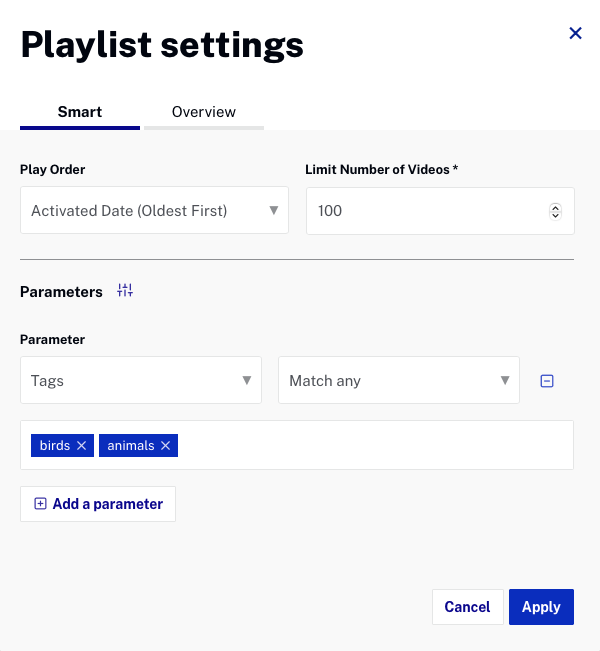Click the Parameters sliders icon
Screen dimensions: 600x651
125,291
